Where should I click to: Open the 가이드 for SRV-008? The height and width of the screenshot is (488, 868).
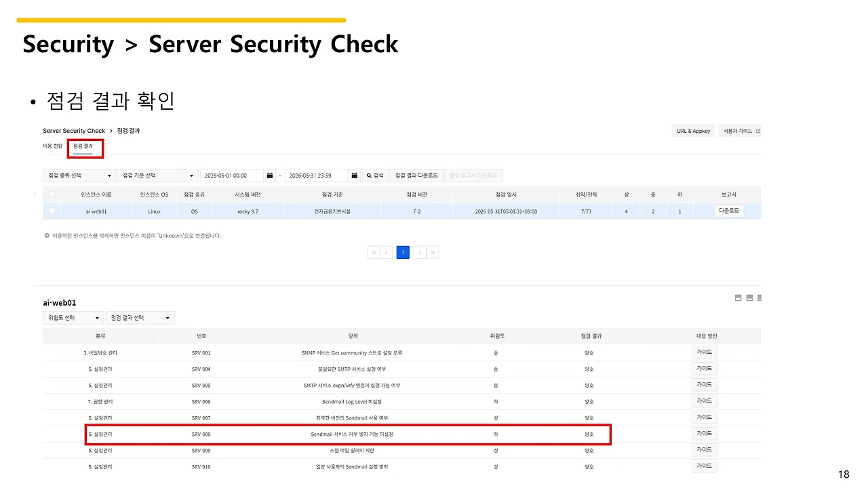pos(704,434)
